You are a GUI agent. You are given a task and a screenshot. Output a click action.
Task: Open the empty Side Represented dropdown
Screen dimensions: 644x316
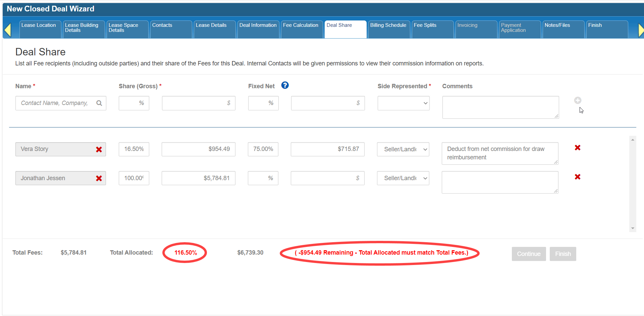coord(403,103)
